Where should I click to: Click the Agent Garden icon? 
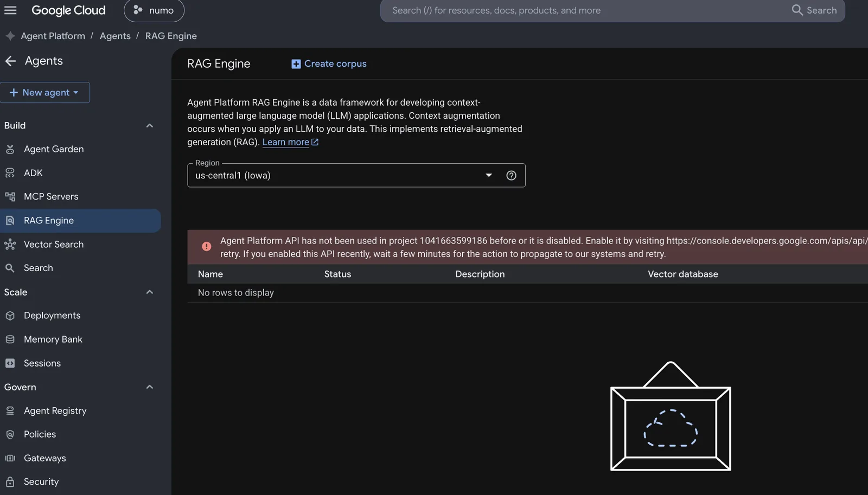(x=10, y=149)
